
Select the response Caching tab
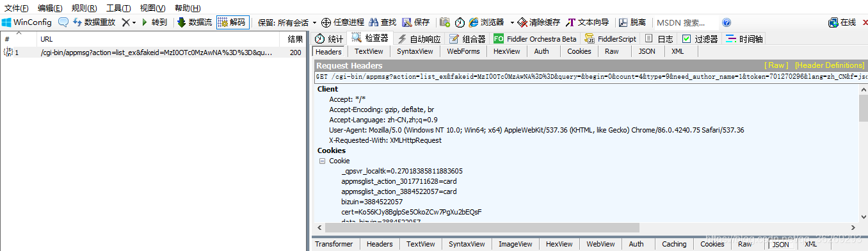[674, 244]
